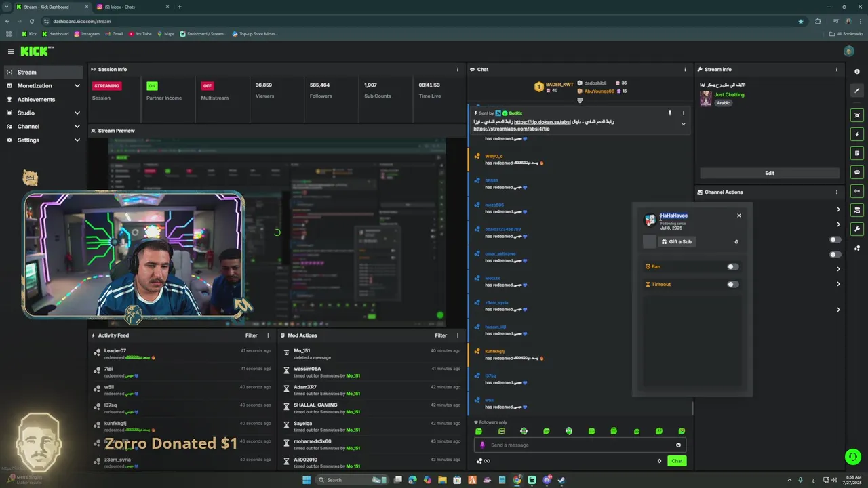This screenshot has height=488, width=868.
Task: Click the chat bubble icon in right sidebar
Action: 857,172
